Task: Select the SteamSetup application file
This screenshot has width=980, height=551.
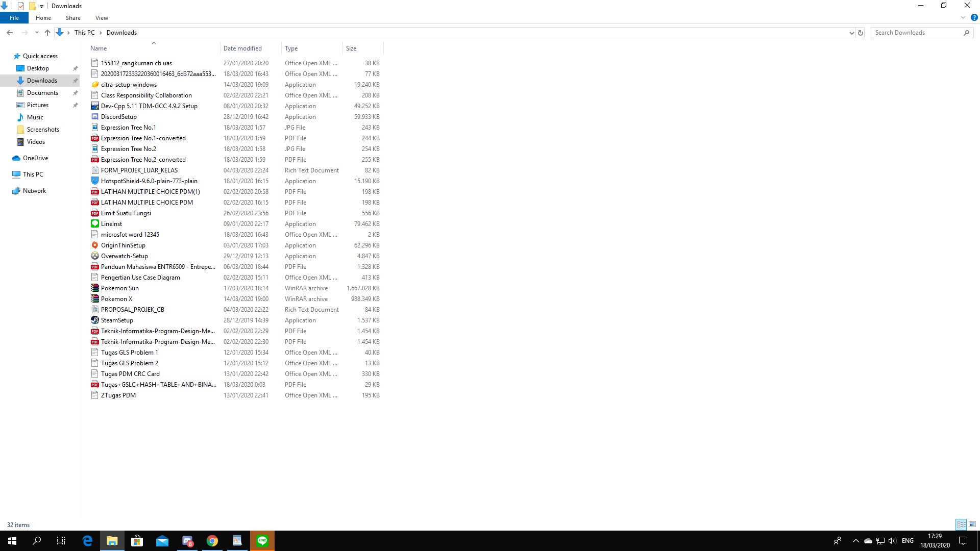Action: click(x=117, y=320)
